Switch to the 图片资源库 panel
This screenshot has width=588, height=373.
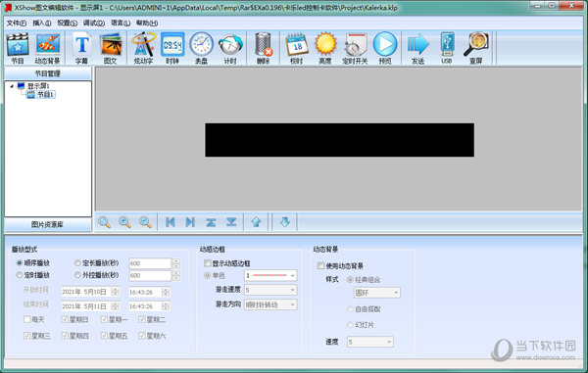[48, 225]
